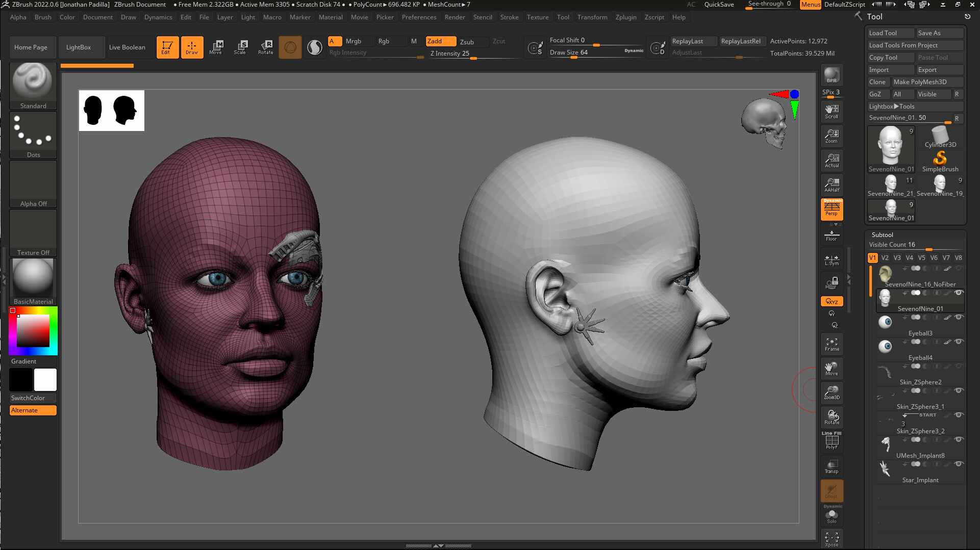
Task: Open the Standard brush picker
Action: tap(33, 86)
